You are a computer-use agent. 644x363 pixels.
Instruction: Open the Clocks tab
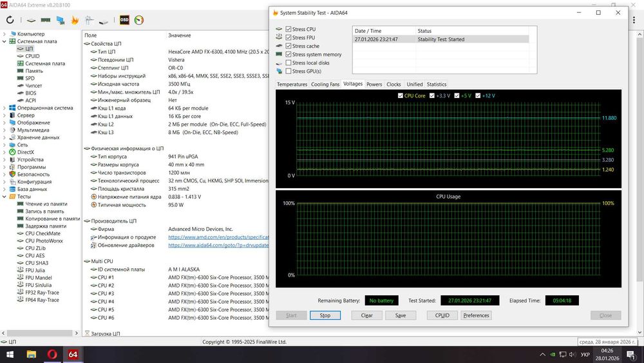(393, 84)
